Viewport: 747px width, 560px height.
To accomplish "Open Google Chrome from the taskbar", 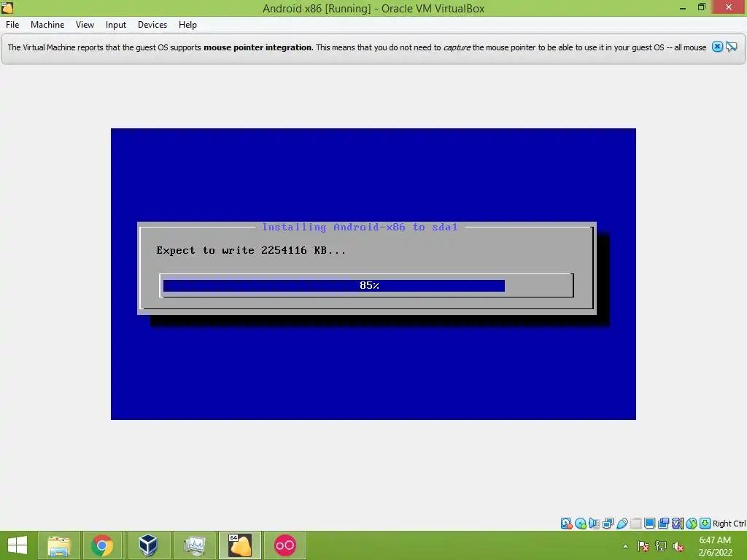I will [x=102, y=545].
